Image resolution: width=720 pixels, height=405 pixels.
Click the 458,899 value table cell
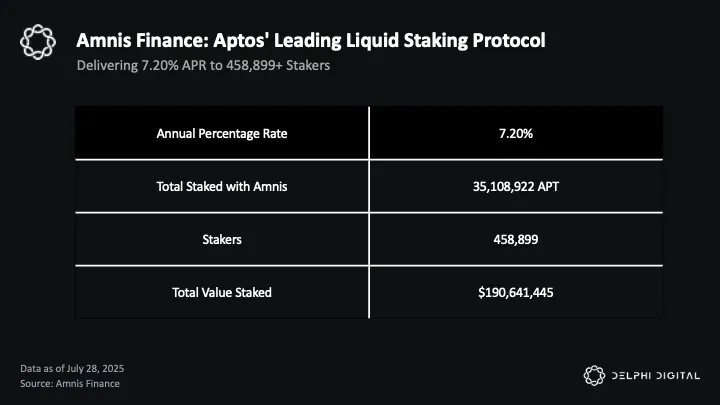click(516, 239)
